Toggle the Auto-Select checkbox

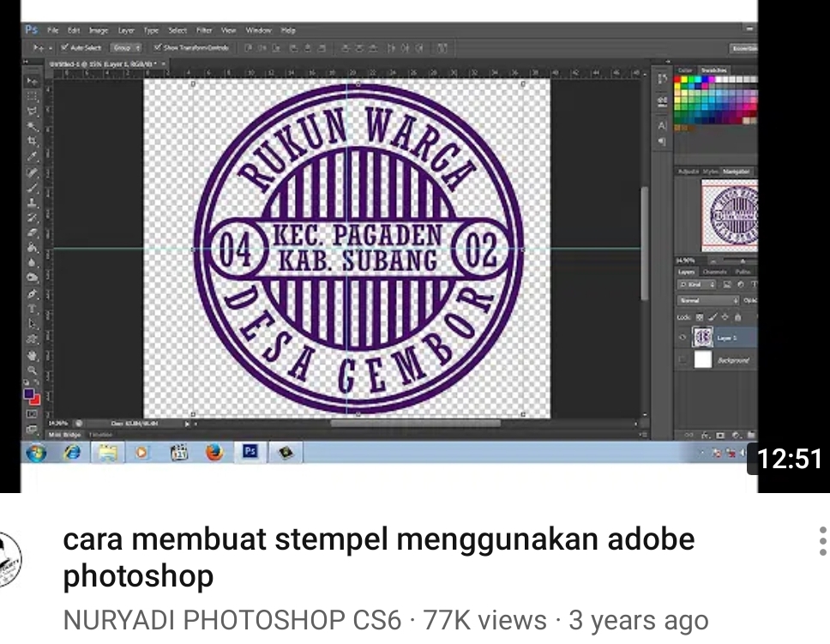[x=64, y=48]
